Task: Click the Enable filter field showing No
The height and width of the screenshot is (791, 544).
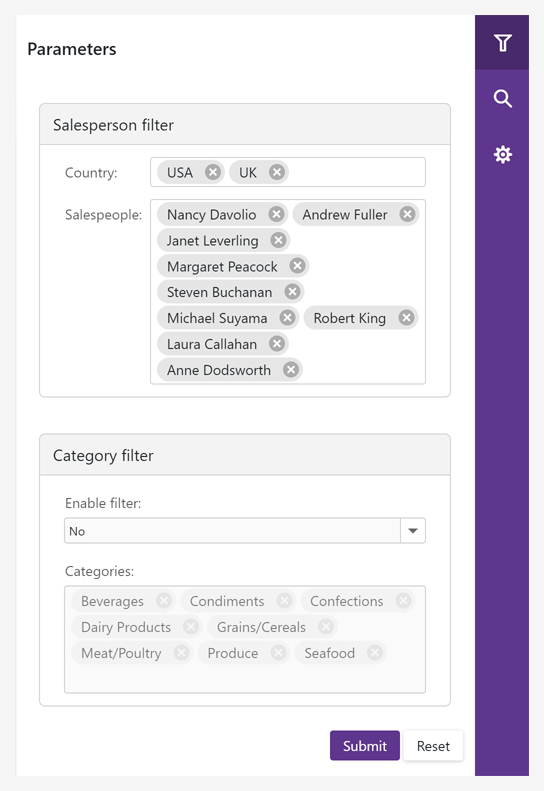Action: [x=233, y=531]
